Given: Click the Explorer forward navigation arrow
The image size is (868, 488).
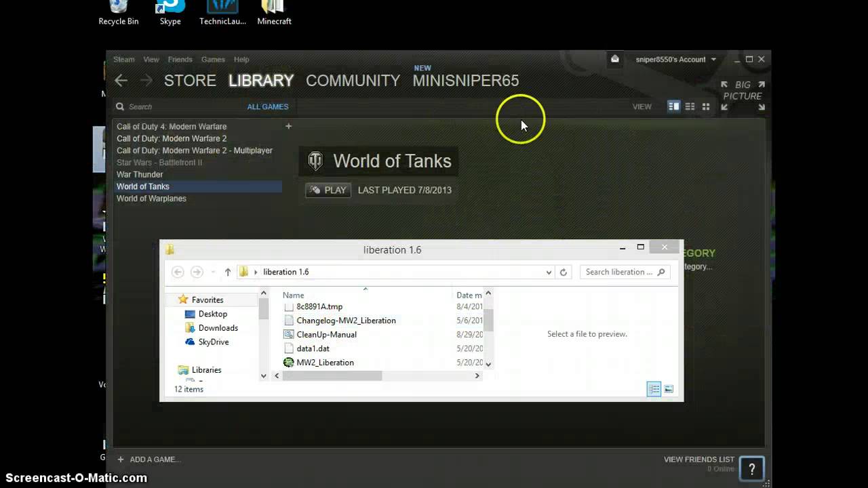Looking at the screenshot, I should 197,272.
